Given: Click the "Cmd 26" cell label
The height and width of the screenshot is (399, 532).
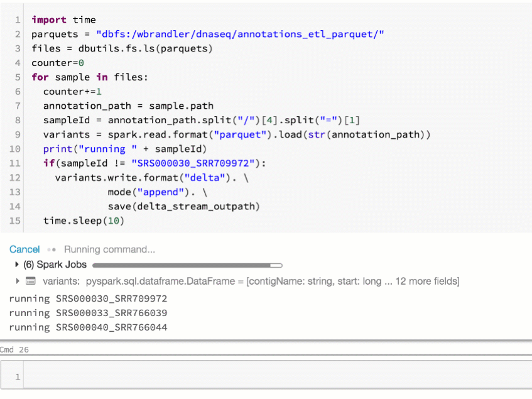Looking at the screenshot, I should pos(14,349).
